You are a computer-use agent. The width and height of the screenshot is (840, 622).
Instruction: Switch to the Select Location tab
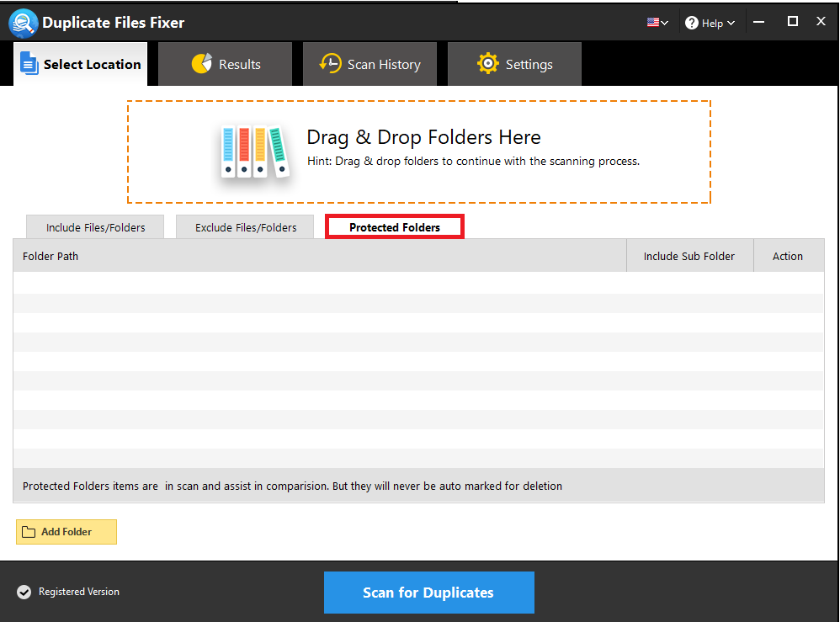click(x=80, y=64)
